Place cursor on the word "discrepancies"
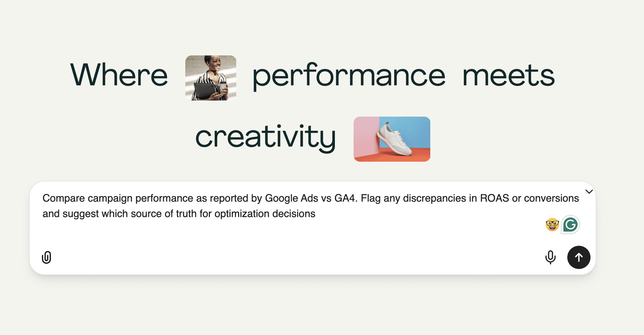This screenshot has height=335, width=644. tap(434, 198)
